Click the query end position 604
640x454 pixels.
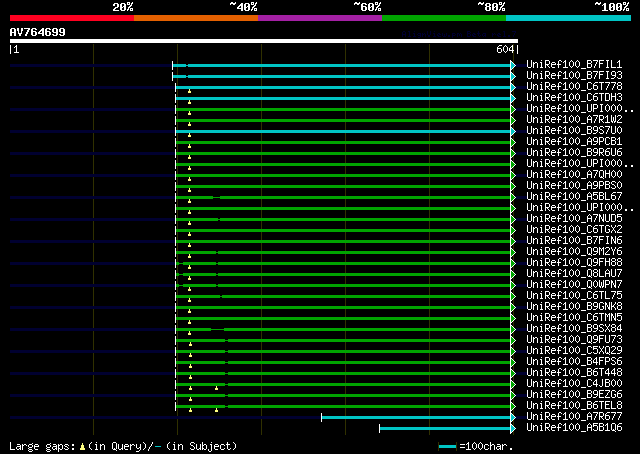(x=505, y=49)
